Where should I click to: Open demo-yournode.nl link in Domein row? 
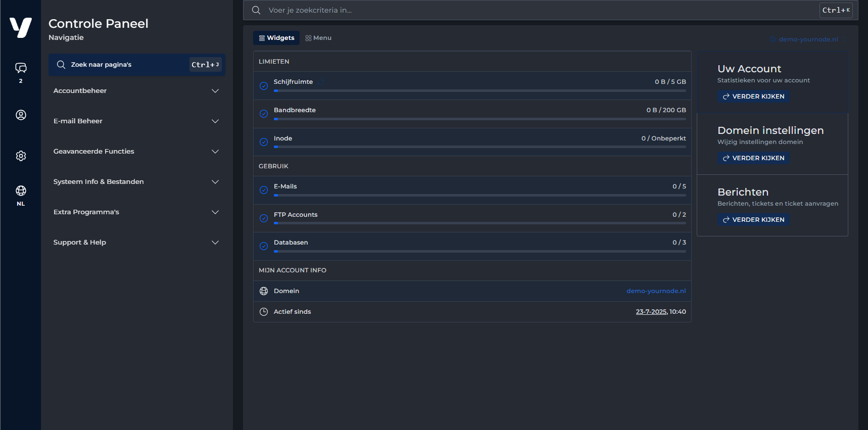pos(656,291)
